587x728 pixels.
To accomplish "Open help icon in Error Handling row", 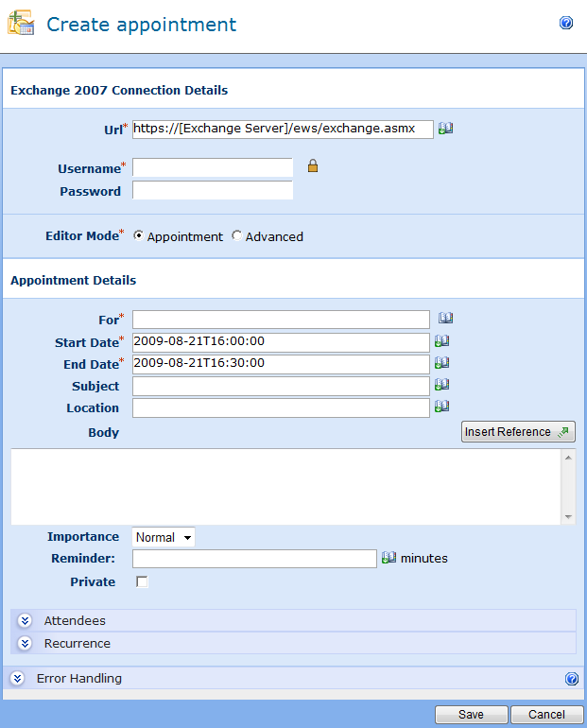I will coord(571,679).
